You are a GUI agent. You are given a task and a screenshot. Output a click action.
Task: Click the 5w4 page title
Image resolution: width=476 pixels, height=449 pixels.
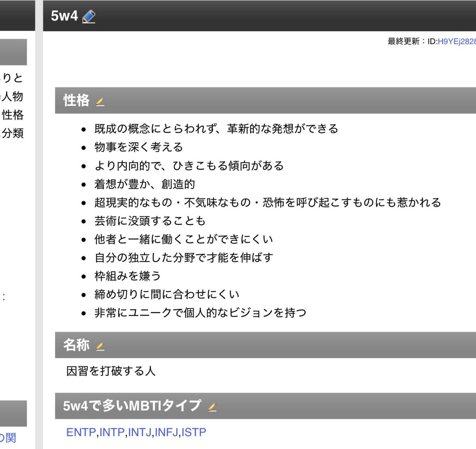(64, 16)
